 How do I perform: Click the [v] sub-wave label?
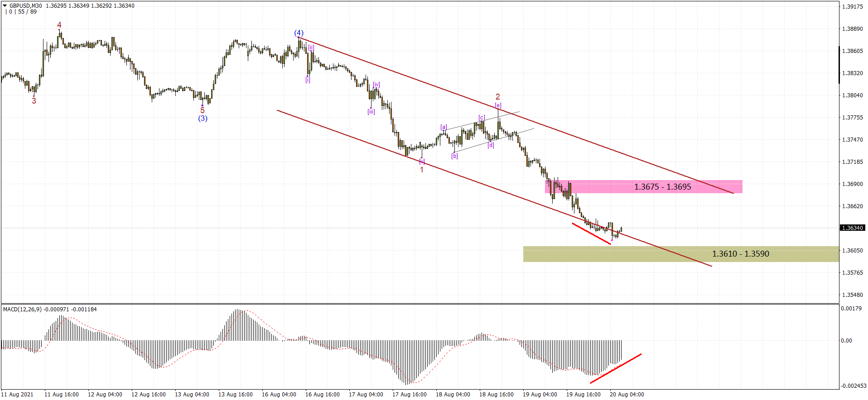coord(422,162)
